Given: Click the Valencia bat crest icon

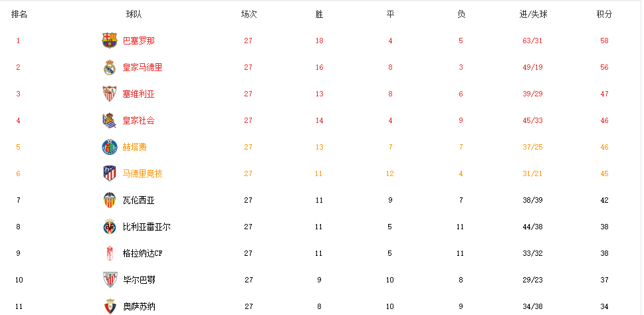Looking at the screenshot, I should pos(109,200).
